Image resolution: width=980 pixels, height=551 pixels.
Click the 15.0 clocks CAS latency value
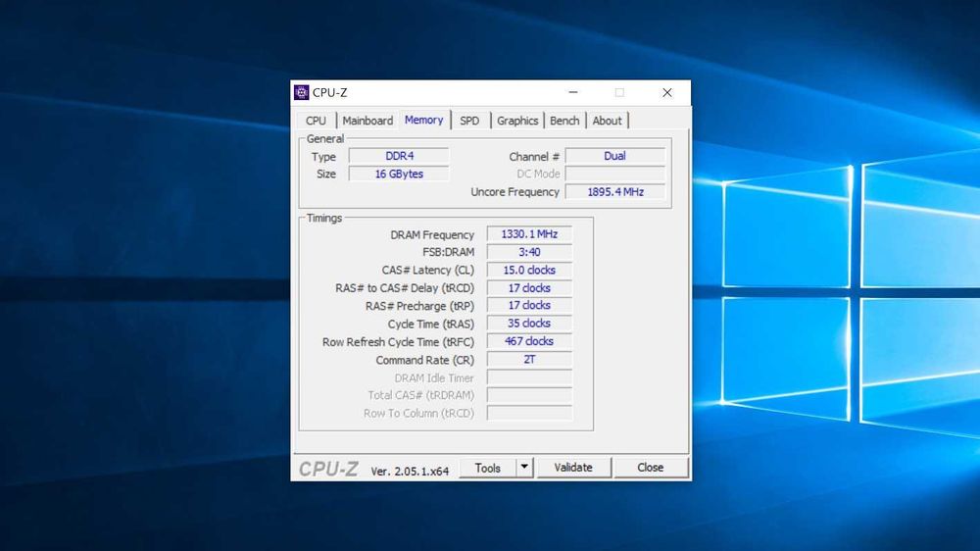pos(529,271)
